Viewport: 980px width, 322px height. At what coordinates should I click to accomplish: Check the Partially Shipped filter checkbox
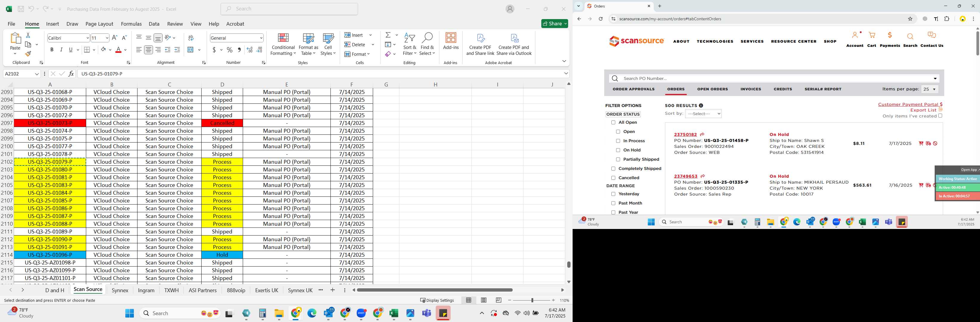(x=618, y=159)
